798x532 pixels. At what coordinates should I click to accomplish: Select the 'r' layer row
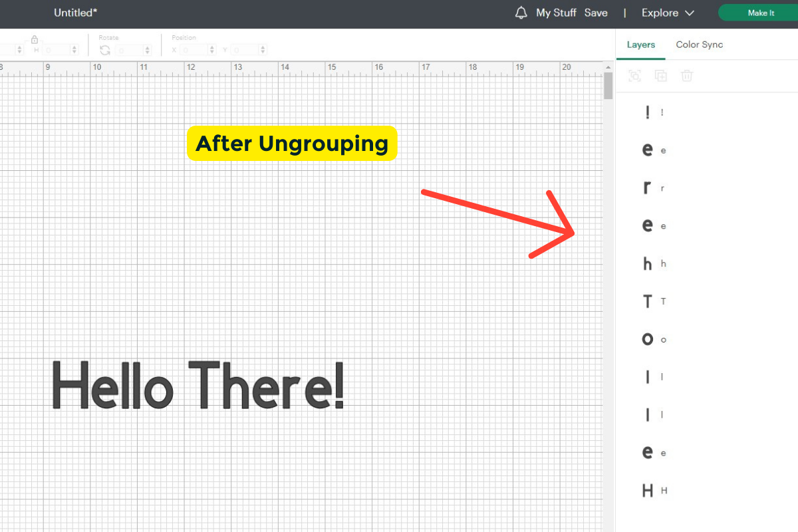point(707,188)
